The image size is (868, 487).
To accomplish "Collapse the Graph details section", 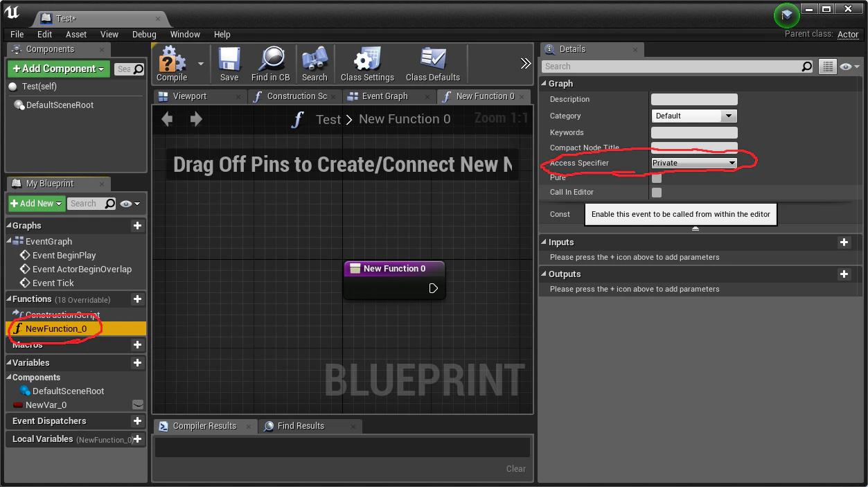I will pos(544,84).
